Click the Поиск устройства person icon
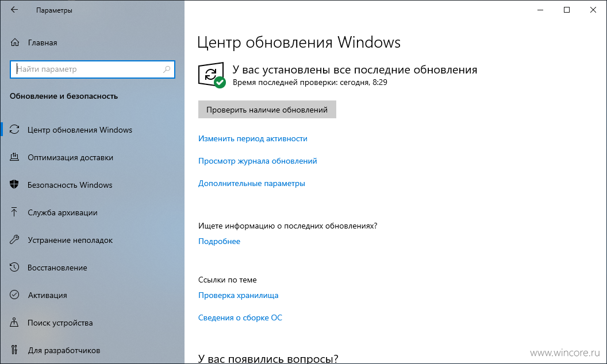This screenshot has width=607, height=364. coord(14,322)
